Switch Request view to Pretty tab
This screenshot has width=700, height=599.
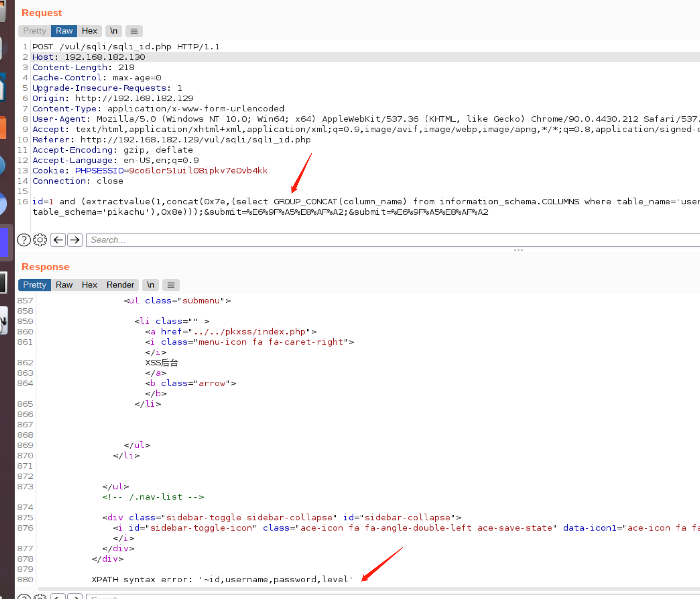coord(34,31)
